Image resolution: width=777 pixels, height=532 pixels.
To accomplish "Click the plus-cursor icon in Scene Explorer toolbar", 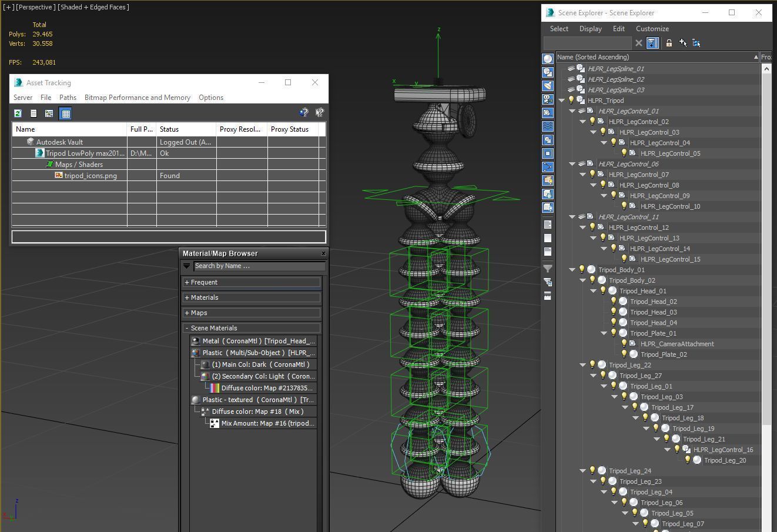I will tap(683, 43).
